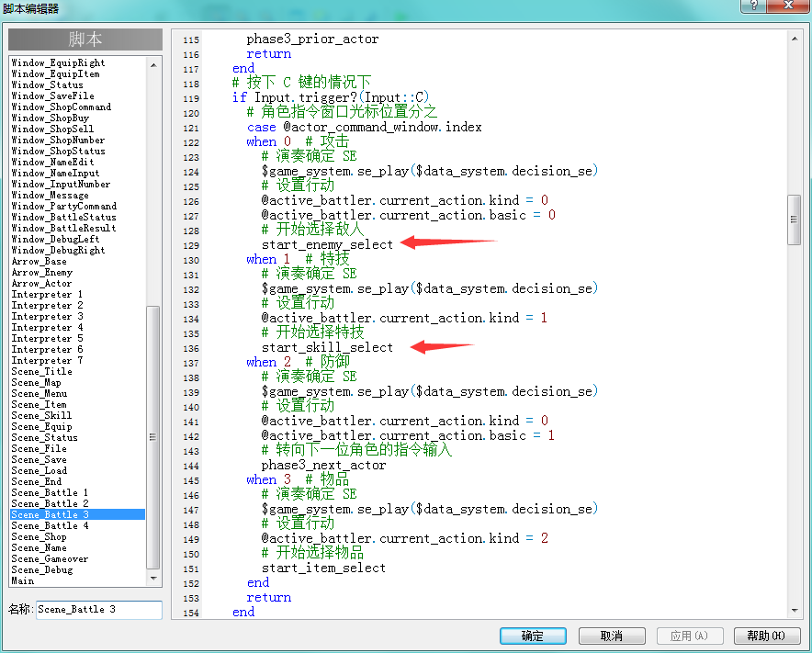
Task: Click the 帮助(H) help button
Action: (x=767, y=636)
